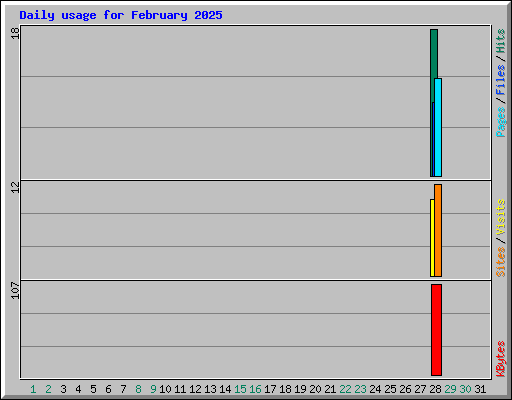
Task: Click day label '9' on the x-axis
Action: 153,389
